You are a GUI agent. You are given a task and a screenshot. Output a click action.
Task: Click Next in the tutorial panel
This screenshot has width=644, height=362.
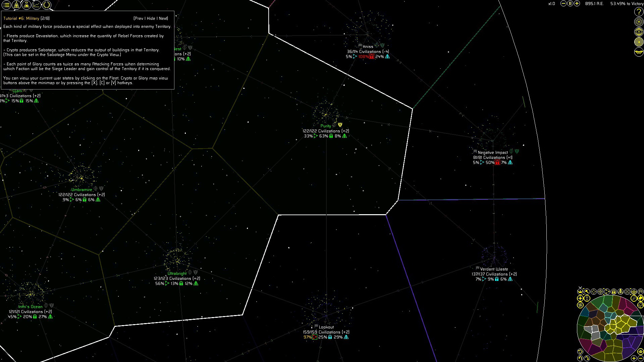pos(163,18)
